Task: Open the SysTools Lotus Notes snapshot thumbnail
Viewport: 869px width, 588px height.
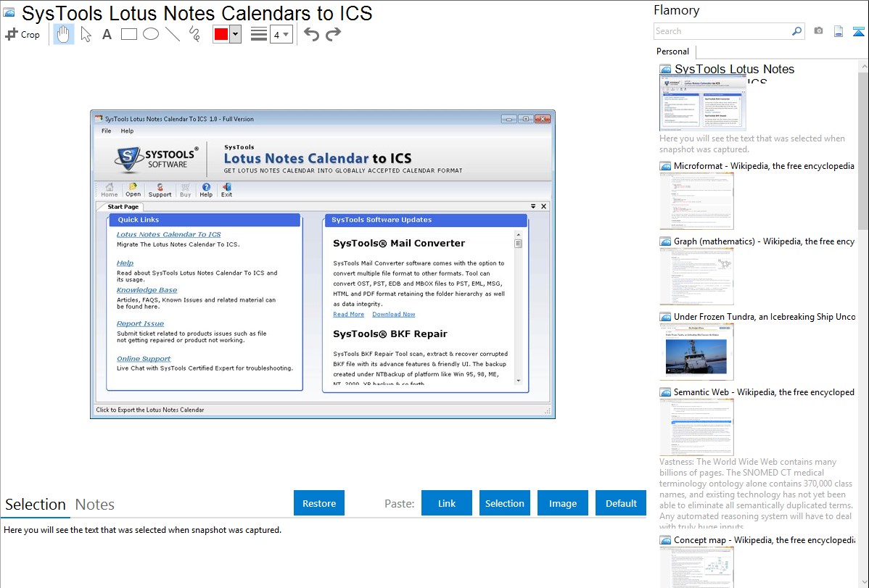Action: (703, 103)
